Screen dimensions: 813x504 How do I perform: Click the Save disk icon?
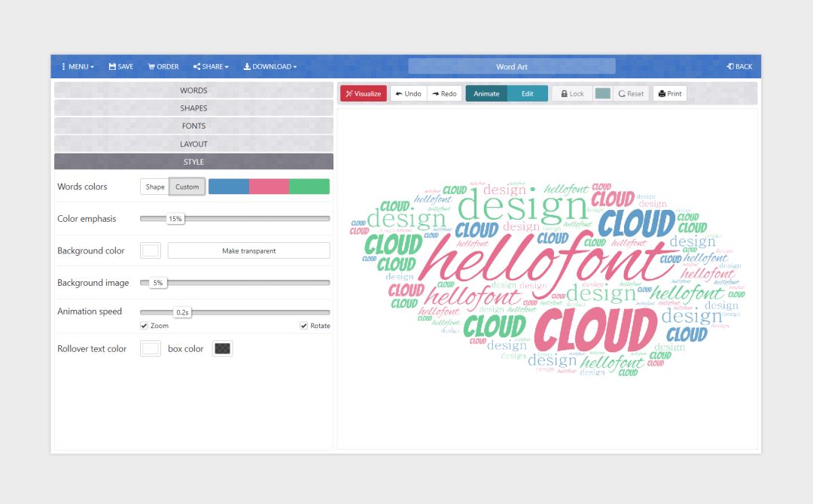[112, 67]
